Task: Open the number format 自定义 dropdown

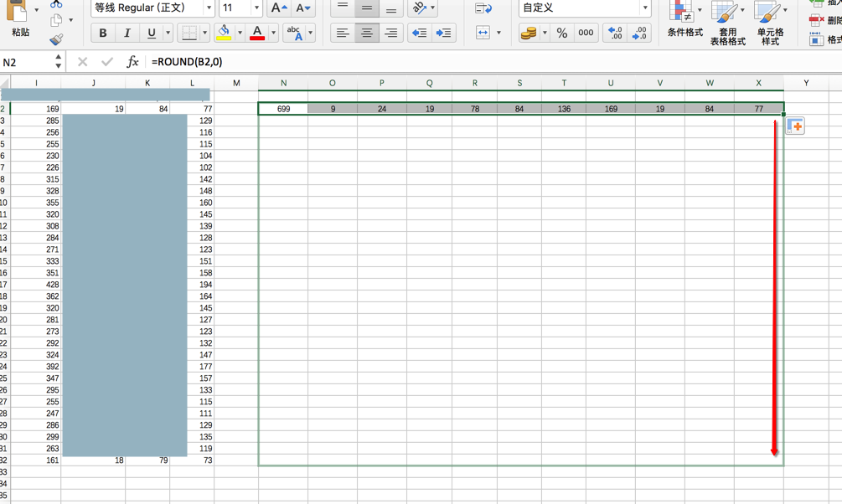Action: click(645, 8)
